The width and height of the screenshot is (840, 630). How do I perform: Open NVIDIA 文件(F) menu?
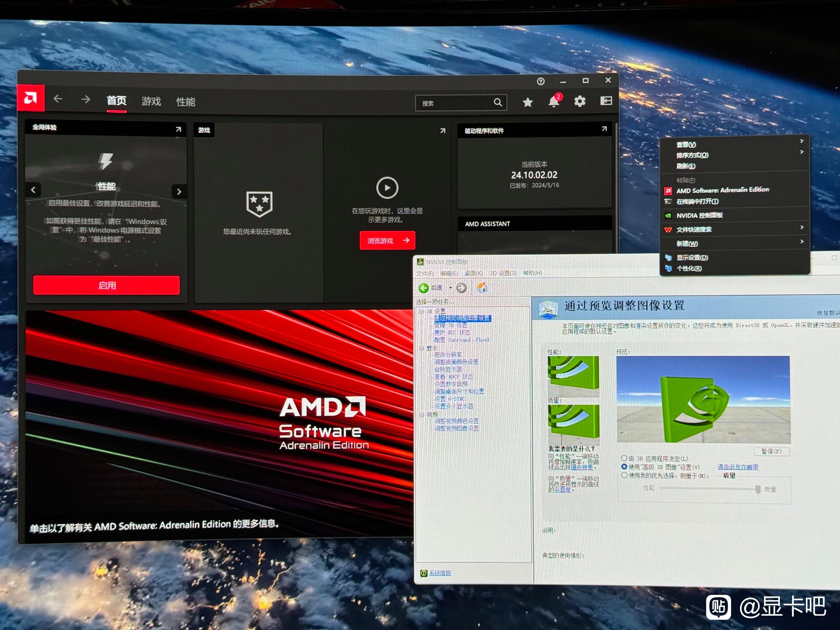point(425,273)
